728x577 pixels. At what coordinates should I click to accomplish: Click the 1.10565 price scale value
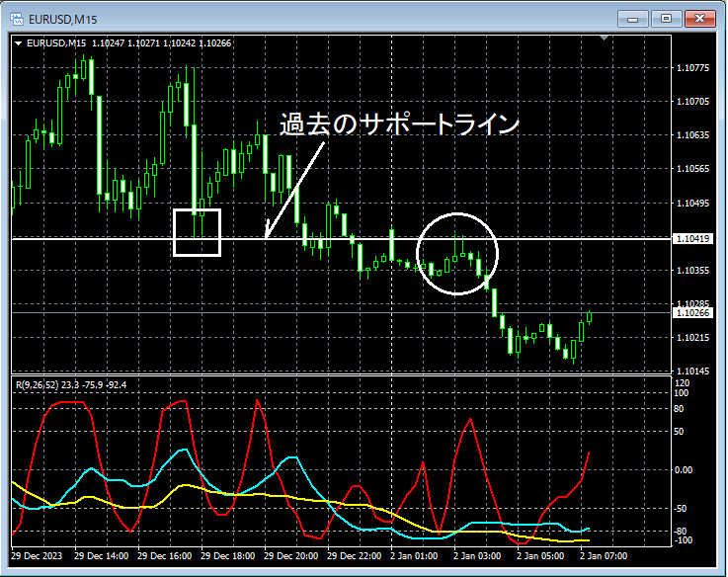[x=692, y=169]
